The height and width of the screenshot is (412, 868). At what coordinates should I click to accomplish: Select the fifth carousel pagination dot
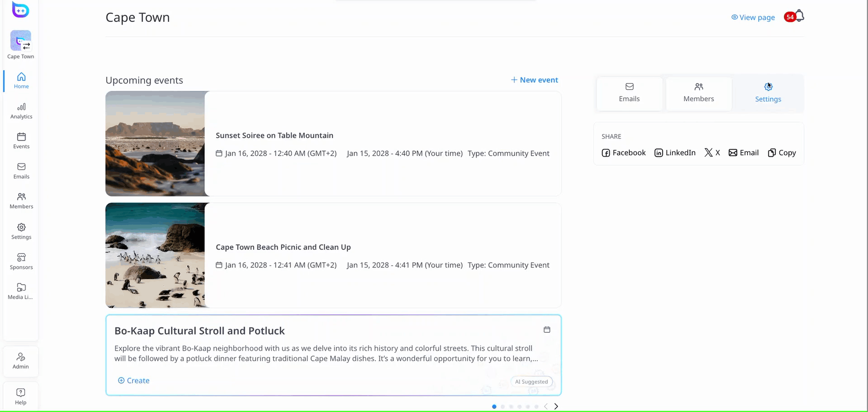[x=528, y=407]
